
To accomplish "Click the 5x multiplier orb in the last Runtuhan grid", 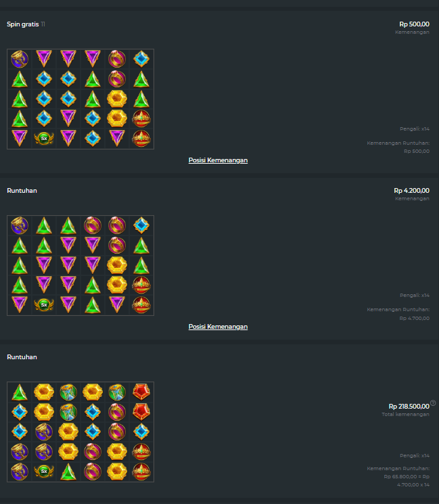I will click(44, 472).
